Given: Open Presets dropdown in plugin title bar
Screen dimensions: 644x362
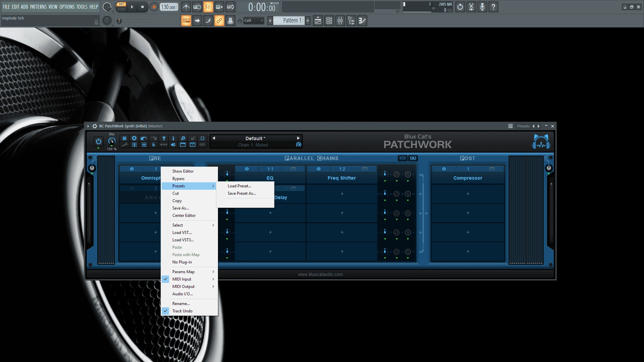Looking at the screenshot, I should click(x=523, y=126).
